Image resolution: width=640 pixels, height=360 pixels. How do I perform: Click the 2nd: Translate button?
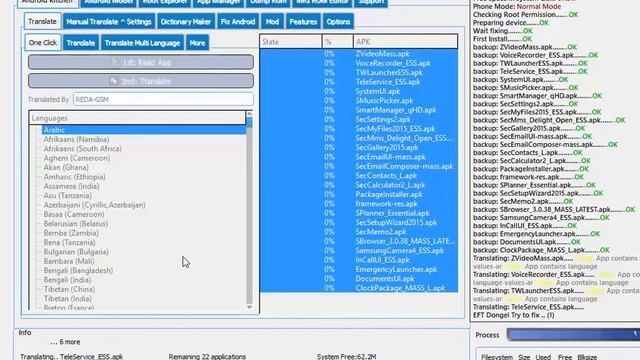point(141,81)
